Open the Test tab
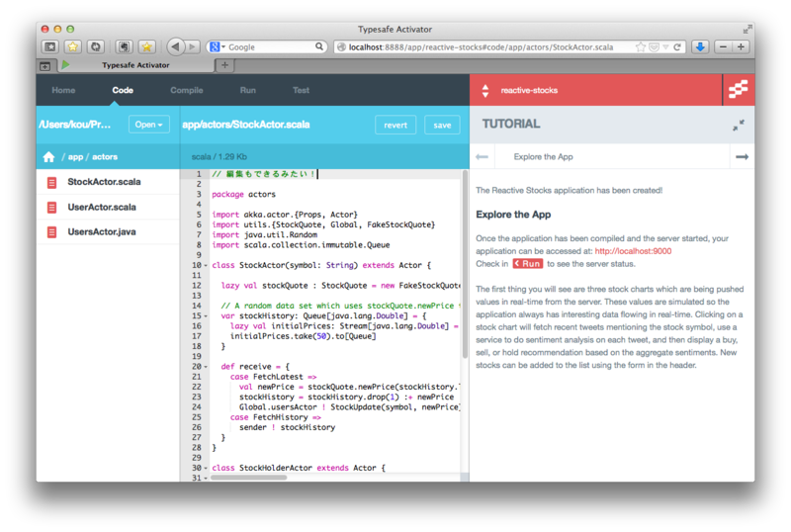 click(301, 90)
